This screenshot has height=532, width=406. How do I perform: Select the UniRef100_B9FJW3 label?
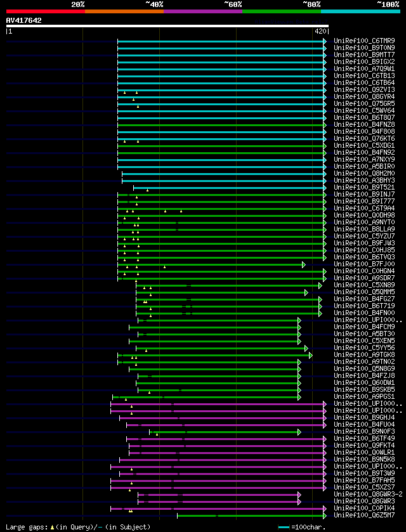point(364,243)
